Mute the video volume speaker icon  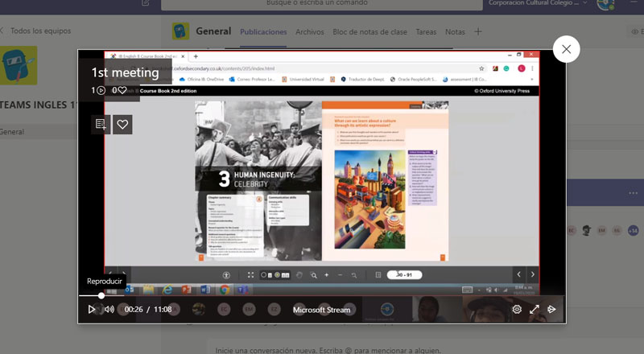point(109,309)
